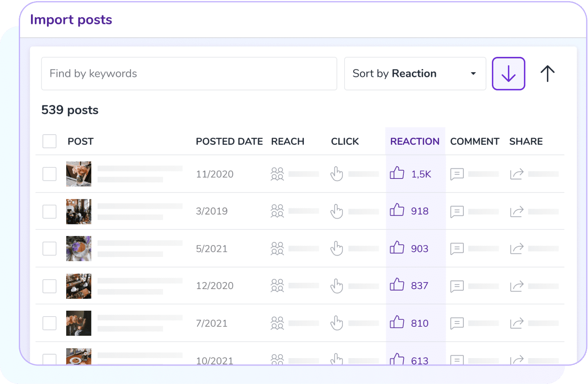Click the hand click icon in 3/2019 row
This screenshot has width=588, height=384.
pos(337,211)
